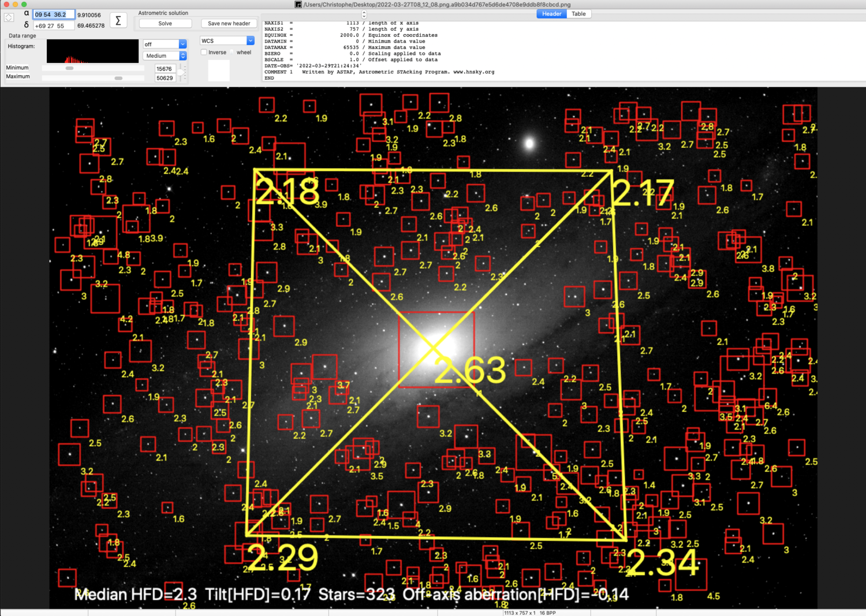Screen dimensions: 866x616
Task: Click the Sigma stacking button
Action: (118, 21)
